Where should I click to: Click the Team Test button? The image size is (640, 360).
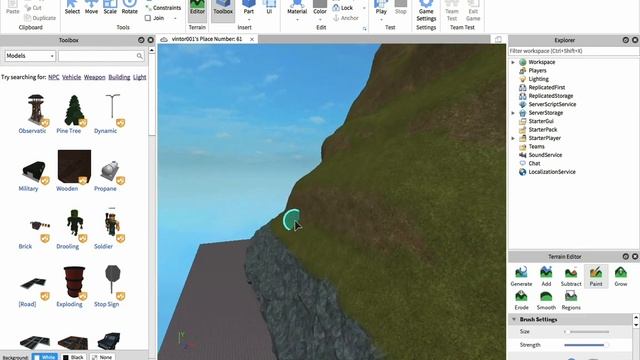pos(452,11)
